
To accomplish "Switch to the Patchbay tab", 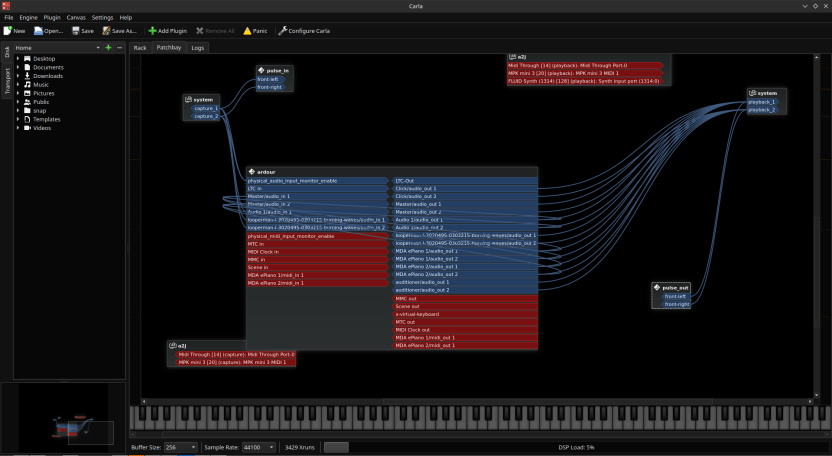I will pyautogui.click(x=169, y=47).
